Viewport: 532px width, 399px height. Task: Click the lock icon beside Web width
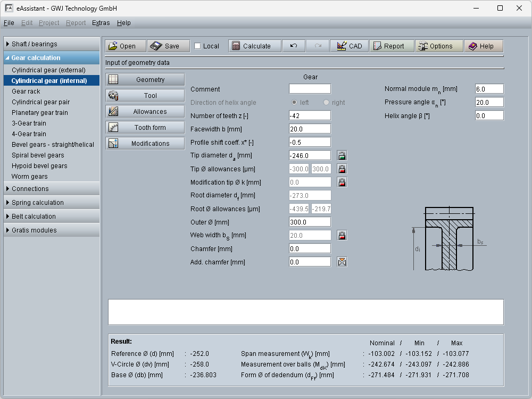point(342,236)
